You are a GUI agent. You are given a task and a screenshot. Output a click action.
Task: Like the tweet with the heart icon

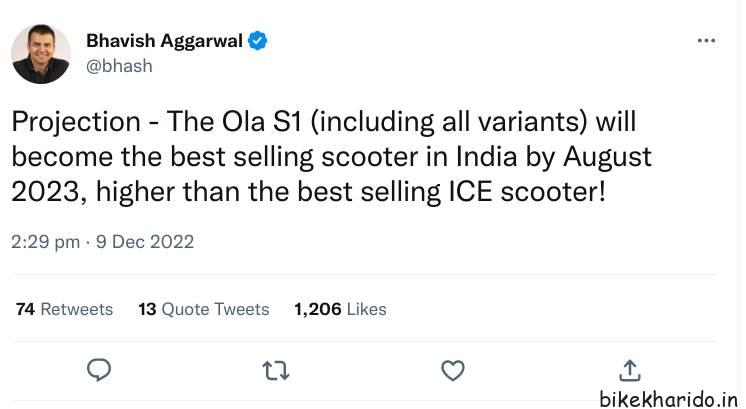coord(453,370)
